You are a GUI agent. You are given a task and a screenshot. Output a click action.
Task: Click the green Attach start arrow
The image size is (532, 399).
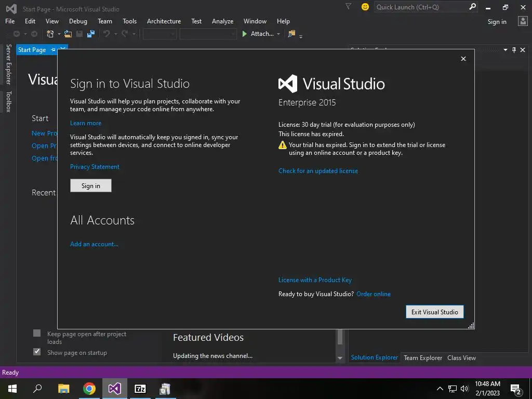coord(244,34)
